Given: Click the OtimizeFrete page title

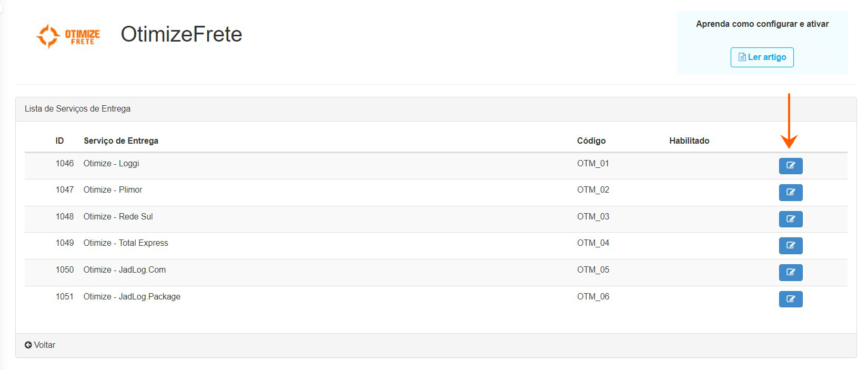Looking at the screenshot, I should (181, 35).
